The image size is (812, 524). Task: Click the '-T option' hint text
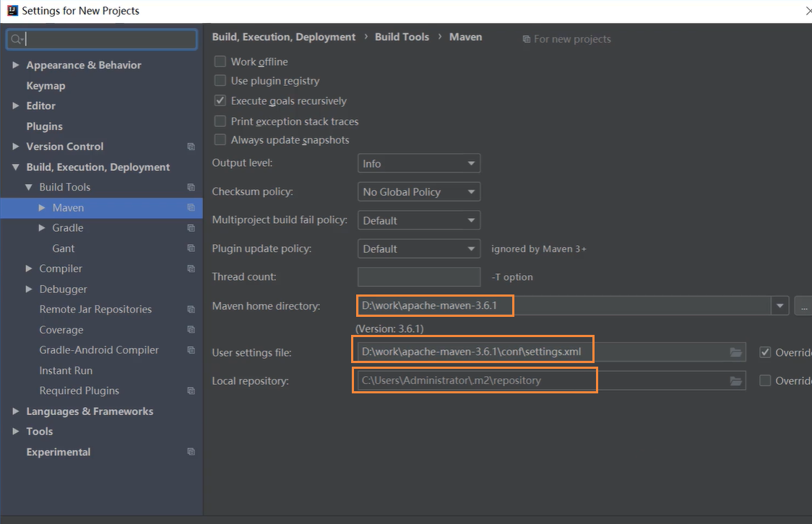(512, 277)
